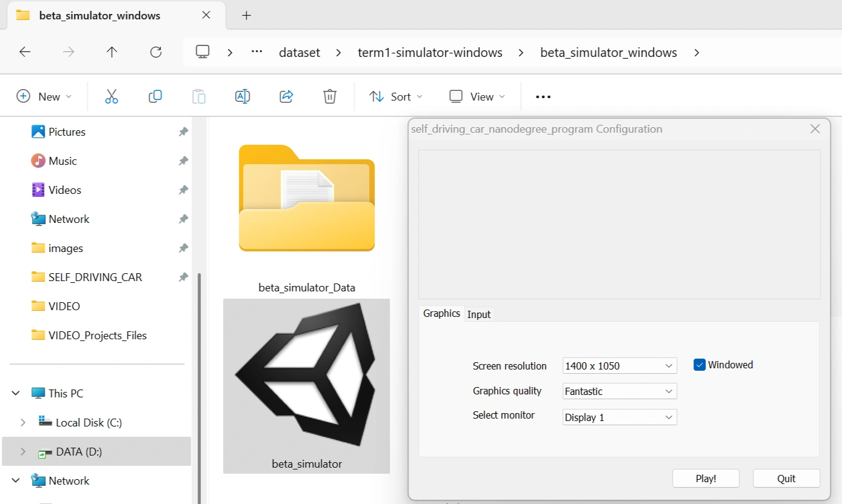This screenshot has height=504, width=842.
Task: Collapse the bottom Network tree node
Action: click(x=16, y=480)
